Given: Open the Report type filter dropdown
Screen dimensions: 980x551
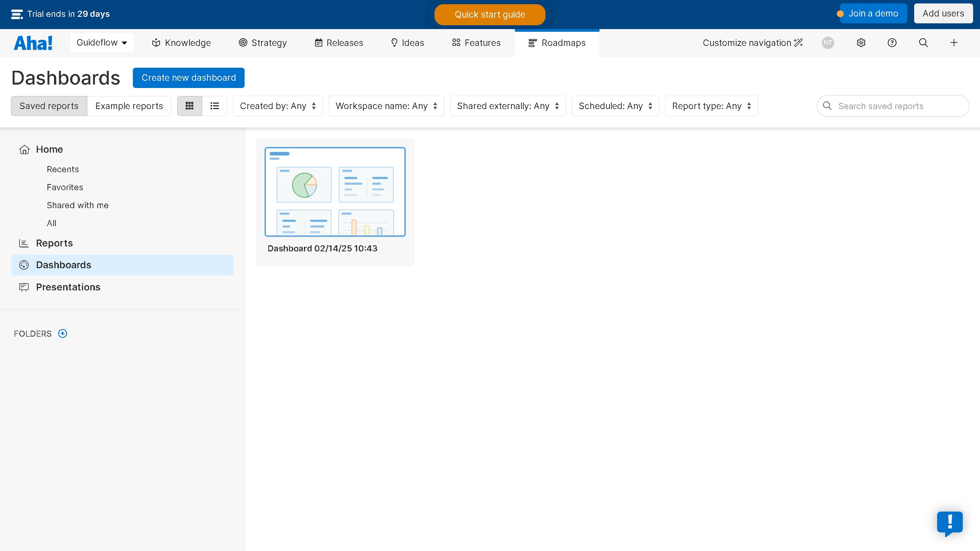Looking at the screenshot, I should [711, 106].
